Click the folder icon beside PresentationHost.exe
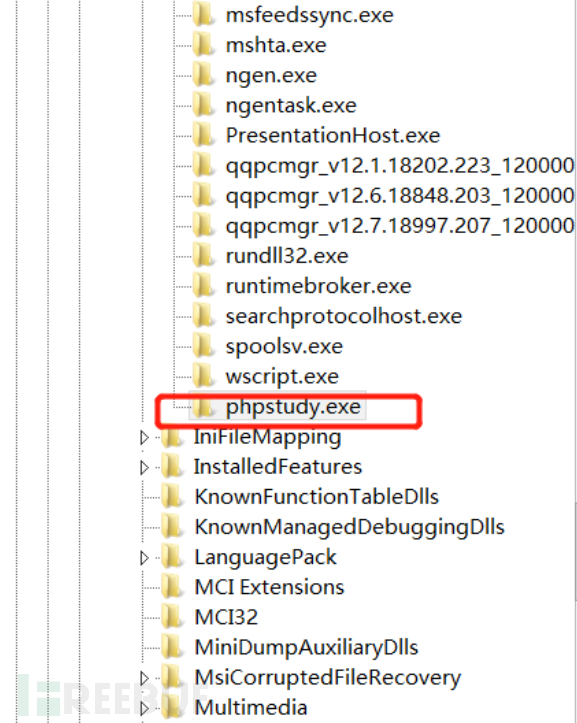The image size is (577, 723). coord(203,135)
